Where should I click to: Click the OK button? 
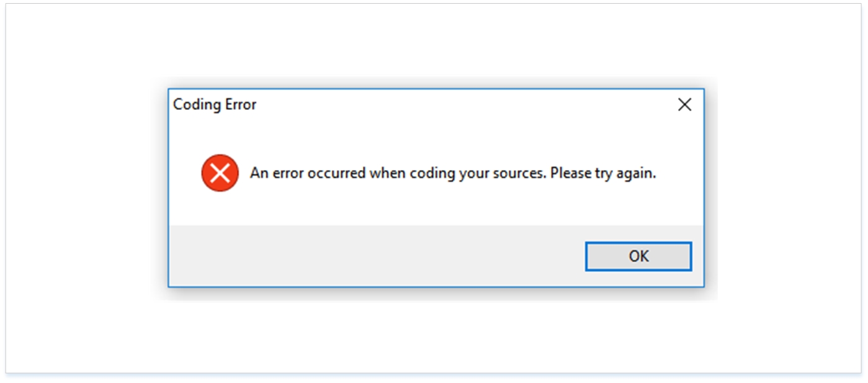[638, 256]
